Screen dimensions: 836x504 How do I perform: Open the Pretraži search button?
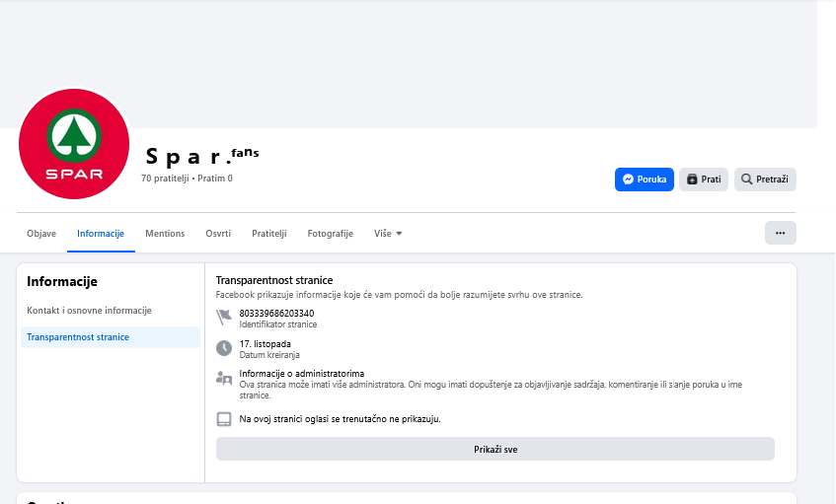pos(765,180)
